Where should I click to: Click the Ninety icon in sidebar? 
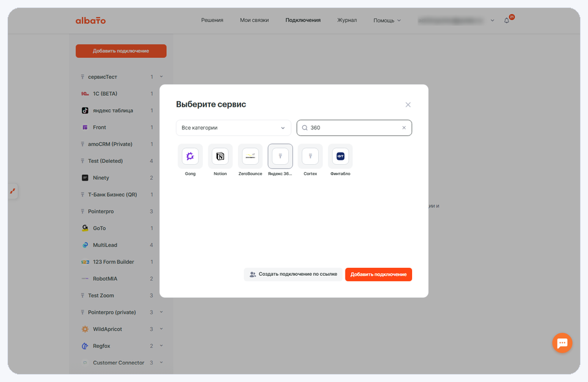pyautogui.click(x=85, y=178)
